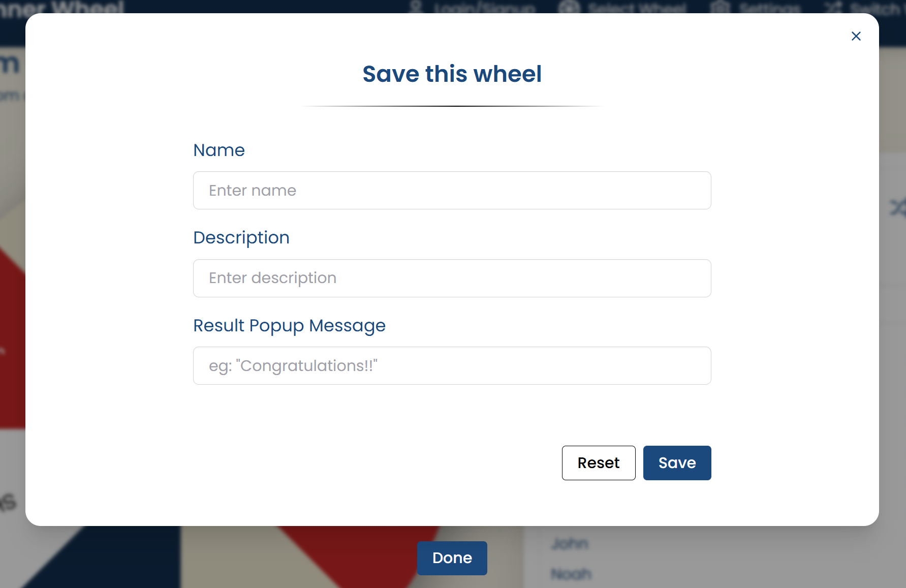Click the Done button below the dialog
The height and width of the screenshot is (588, 906).
click(452, 558)
